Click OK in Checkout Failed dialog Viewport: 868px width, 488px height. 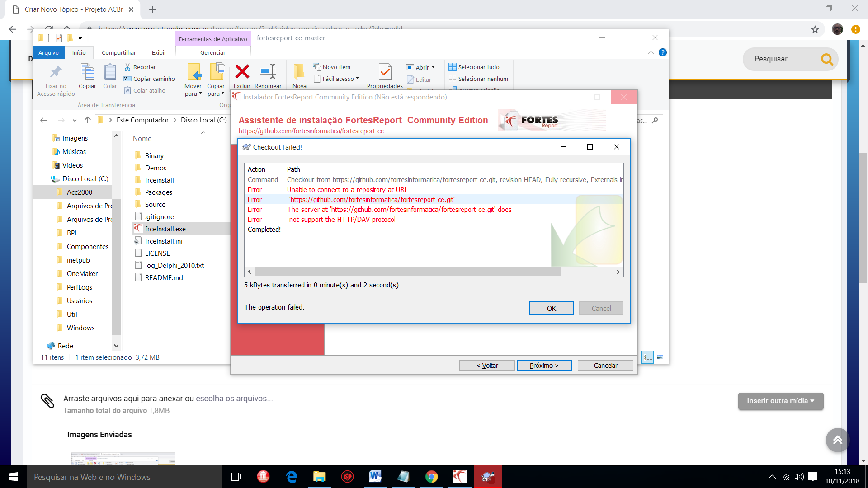pos(551,308)
